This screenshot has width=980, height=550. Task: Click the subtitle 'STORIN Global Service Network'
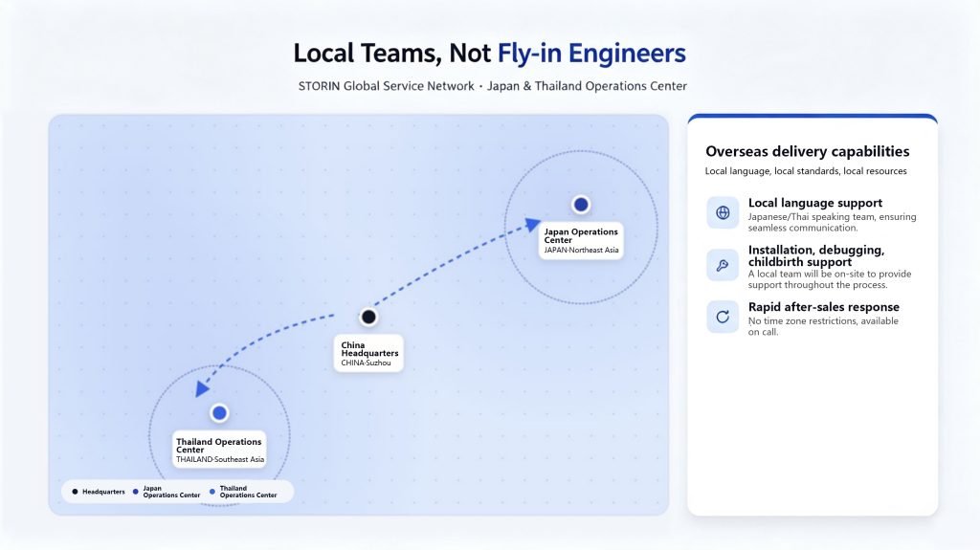pos(387,86)
